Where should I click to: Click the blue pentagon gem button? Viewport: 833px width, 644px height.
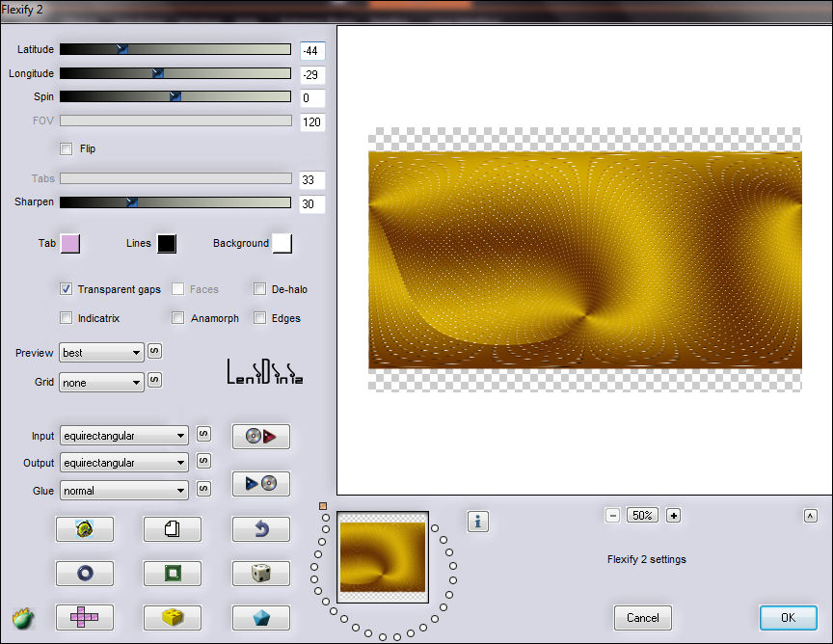(260, 617)
